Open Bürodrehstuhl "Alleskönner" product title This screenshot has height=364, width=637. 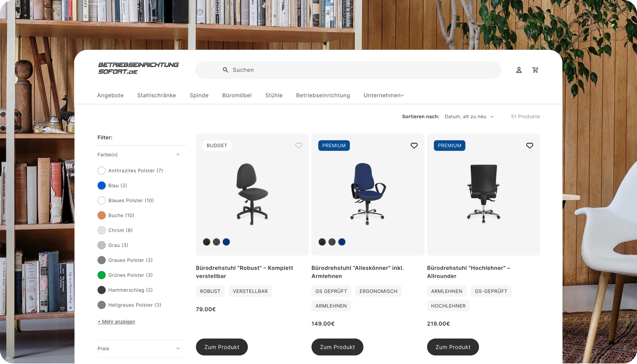(x=357, y=272)
